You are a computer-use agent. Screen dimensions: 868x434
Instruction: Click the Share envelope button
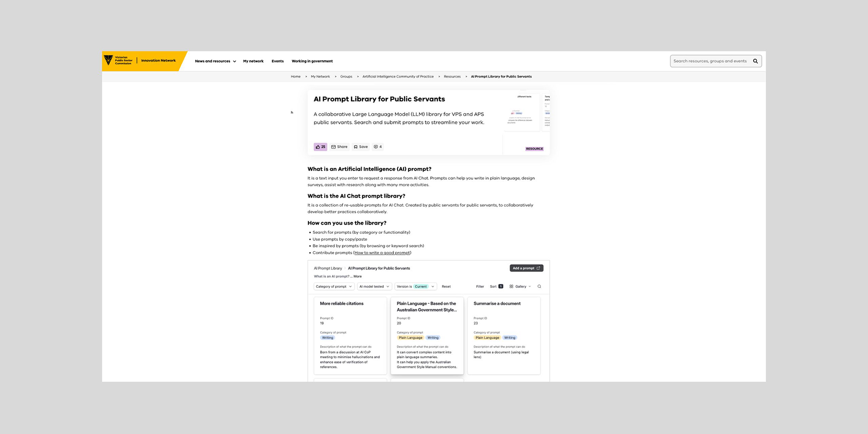click(x=339, y=147)
